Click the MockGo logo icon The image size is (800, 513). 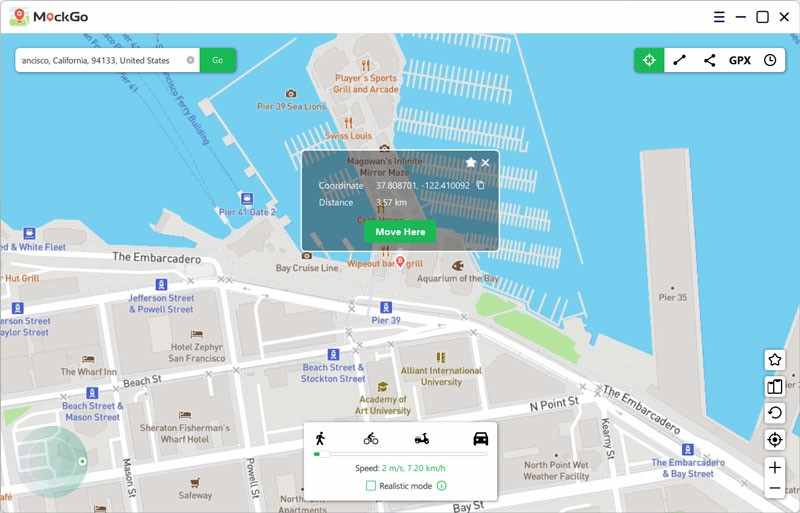[x=19, y=17]
